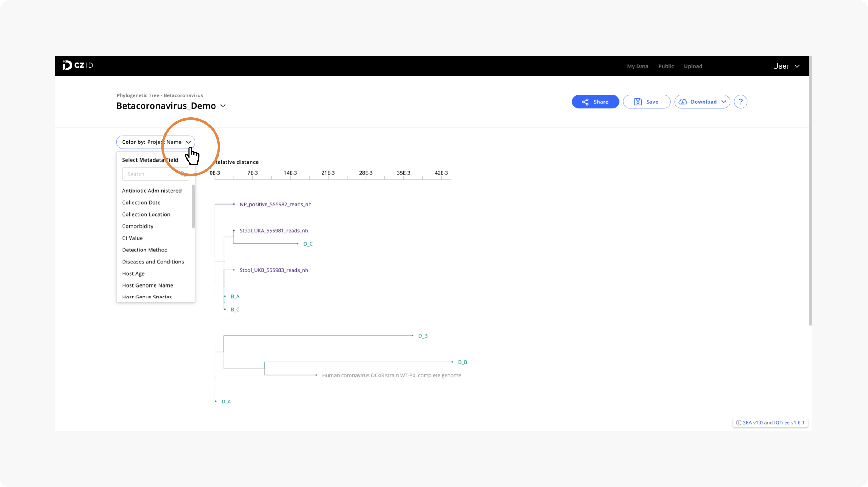Choose Comorbidity from the list
The image size is (868, 487).
[x=138, y=226]
